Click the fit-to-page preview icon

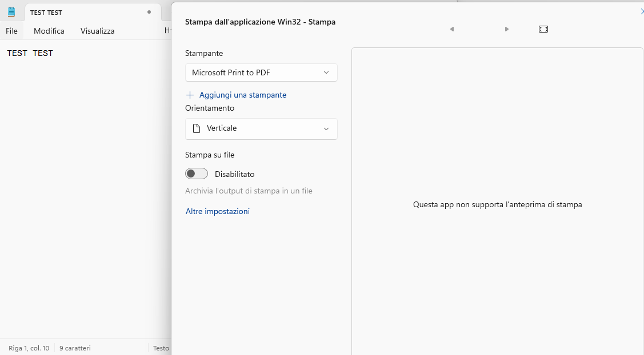pyautogui.click(x=543, y=29)
